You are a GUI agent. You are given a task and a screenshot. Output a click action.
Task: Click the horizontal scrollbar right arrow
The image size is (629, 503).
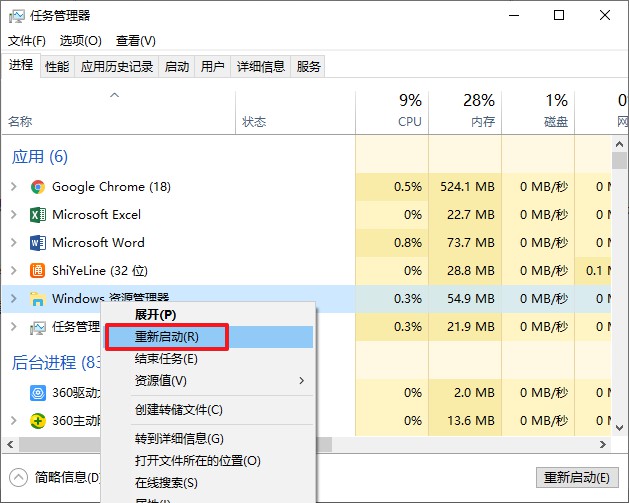603,444
